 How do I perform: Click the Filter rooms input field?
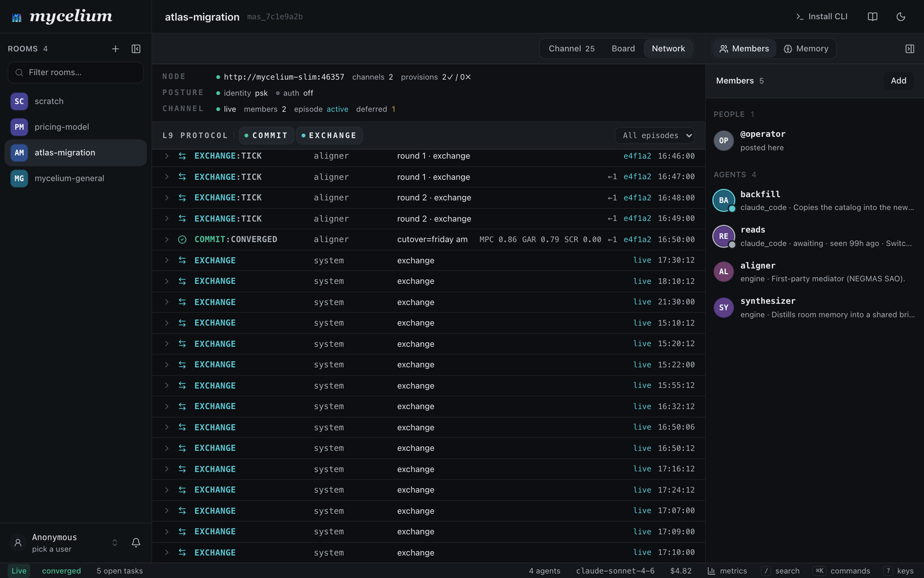click(x=76, y=73)
